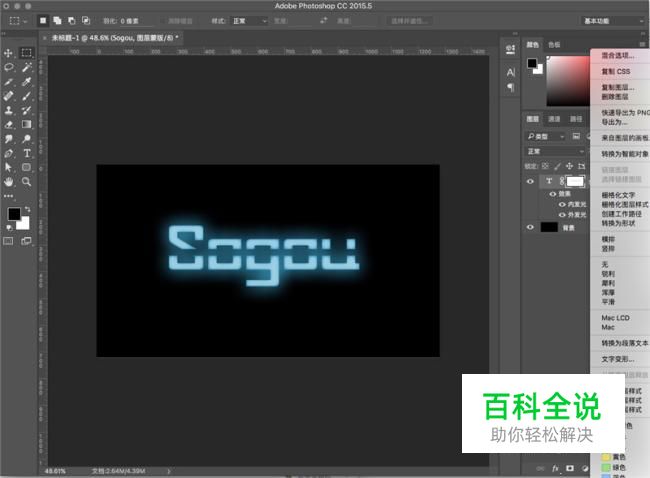Image resolution: width=650 pixels, height=478 pixels.
Task: Select the Pen tool
Action: [x=8, y=153]
